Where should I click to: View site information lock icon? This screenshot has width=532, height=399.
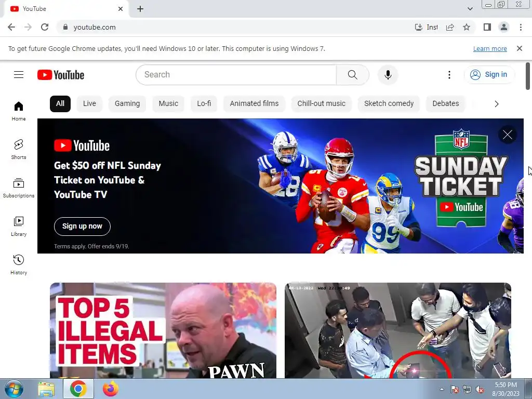point(65,27)
